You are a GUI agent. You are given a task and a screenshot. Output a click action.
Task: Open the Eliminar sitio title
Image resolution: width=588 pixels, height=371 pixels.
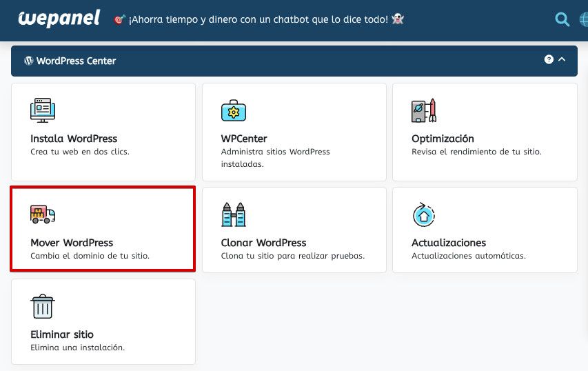[62, 334]
